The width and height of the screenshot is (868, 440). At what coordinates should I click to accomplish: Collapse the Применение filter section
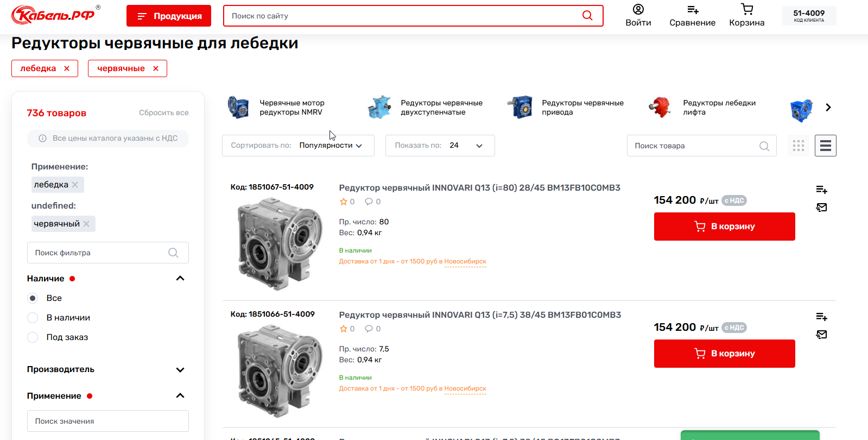pyautogui.click(x=180, y=396)
